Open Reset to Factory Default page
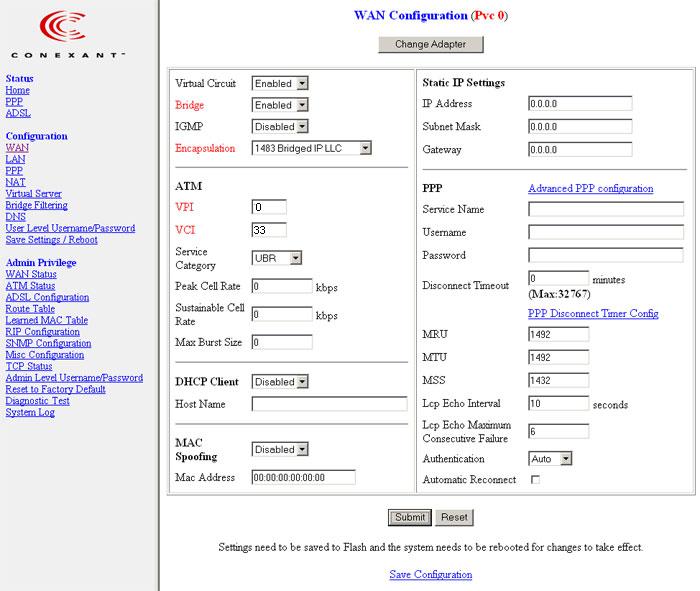700x591 pixels. click(55, 389)
